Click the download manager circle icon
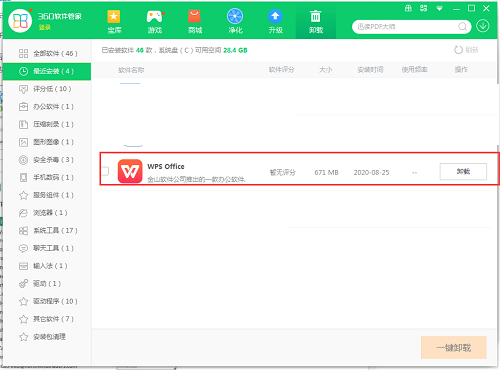The height and width of the screenshot is (370, 500). click(x=483, y=26)
